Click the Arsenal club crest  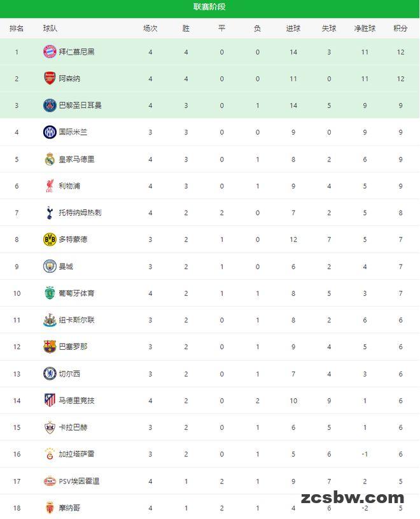coord(50,78)
